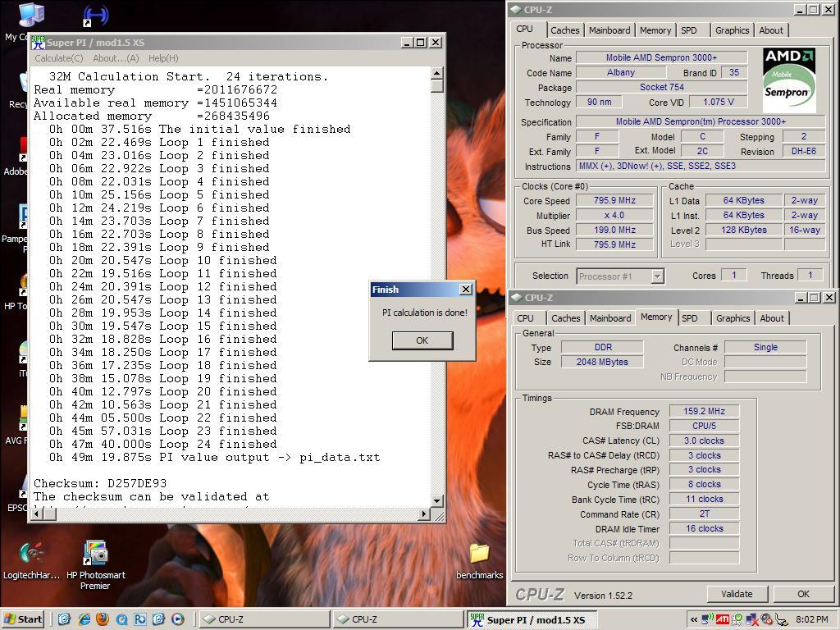This screenshot has width=840, height=630.
Task: Expand hidden system tray icons
Action: tap(694, 619)
